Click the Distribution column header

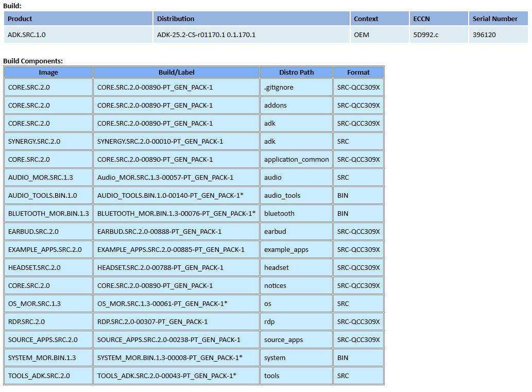tap(176, 19)
